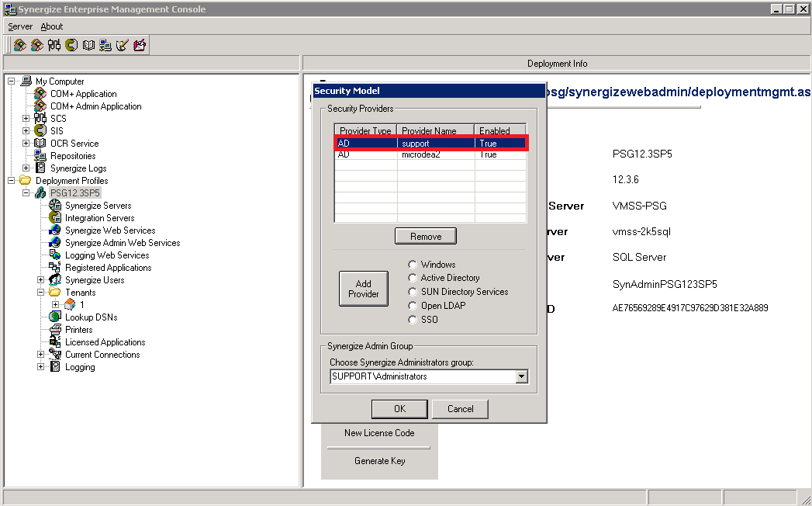Click the Deployment Profiles folder icon

pos(26,180)
